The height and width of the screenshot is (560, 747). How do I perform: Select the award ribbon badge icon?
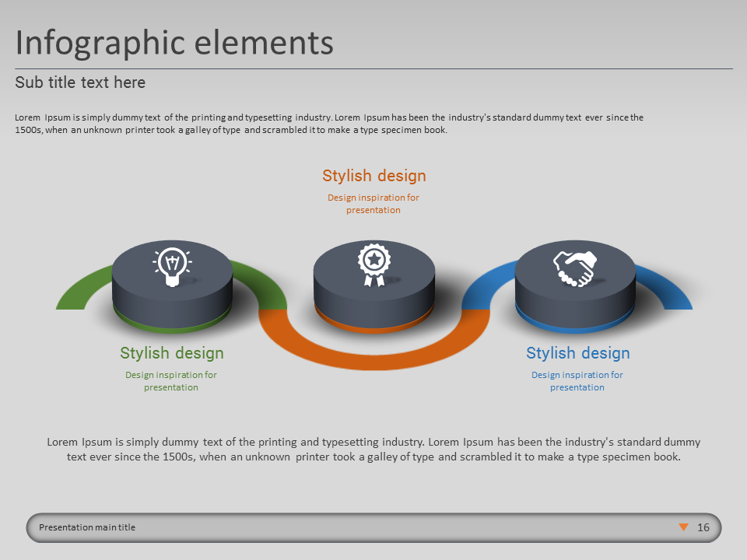tap(373, 265)
